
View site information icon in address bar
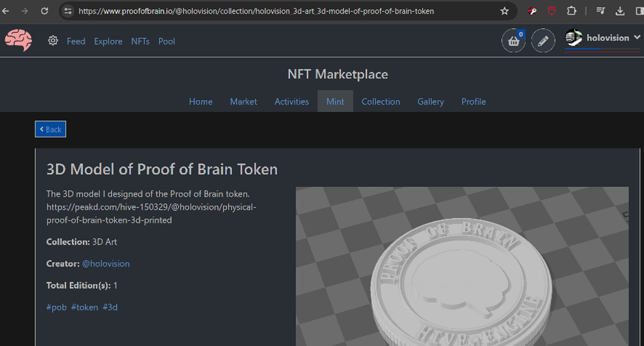tap(68, 11)
